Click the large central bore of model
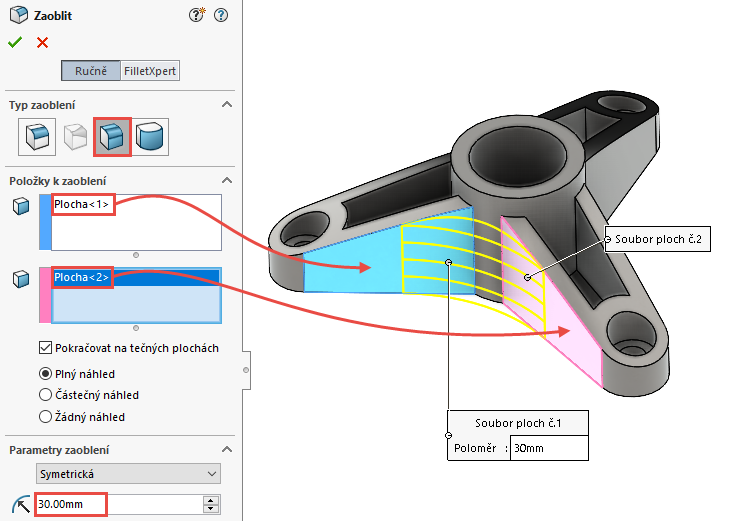This screenshot has height=521, width=750. [x=518, y=156]
